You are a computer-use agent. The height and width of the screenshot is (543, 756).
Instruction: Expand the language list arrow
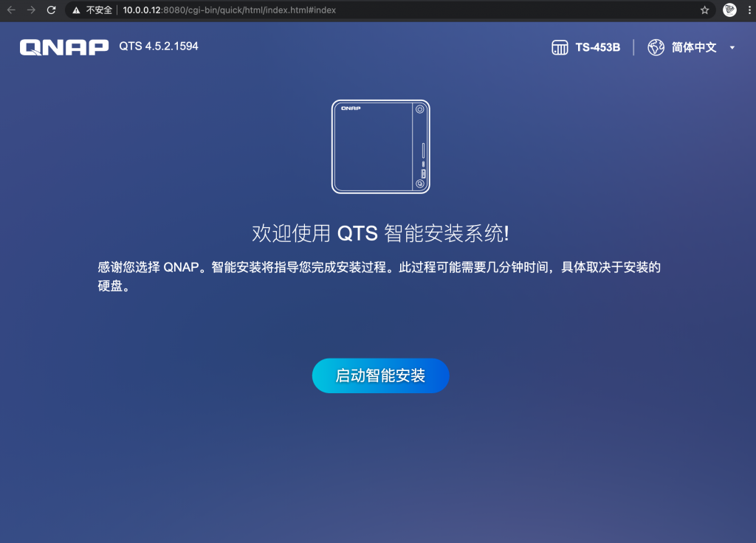(x=732, y=48)
